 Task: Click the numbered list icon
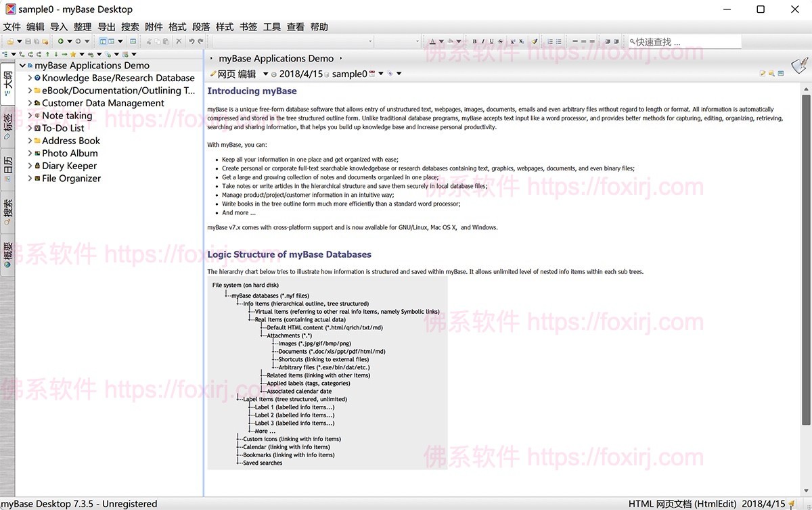pyautogui.click(x=550, y=41)
